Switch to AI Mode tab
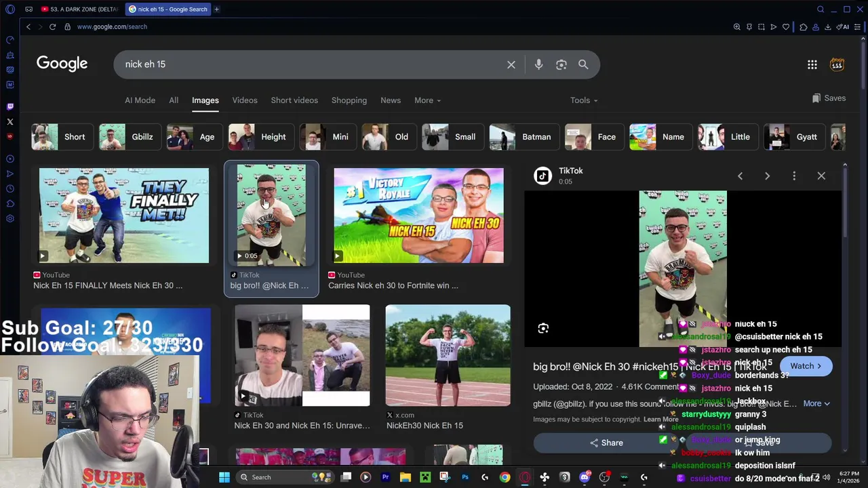Viewport: 868px width, 488px height. click(140, 100)
